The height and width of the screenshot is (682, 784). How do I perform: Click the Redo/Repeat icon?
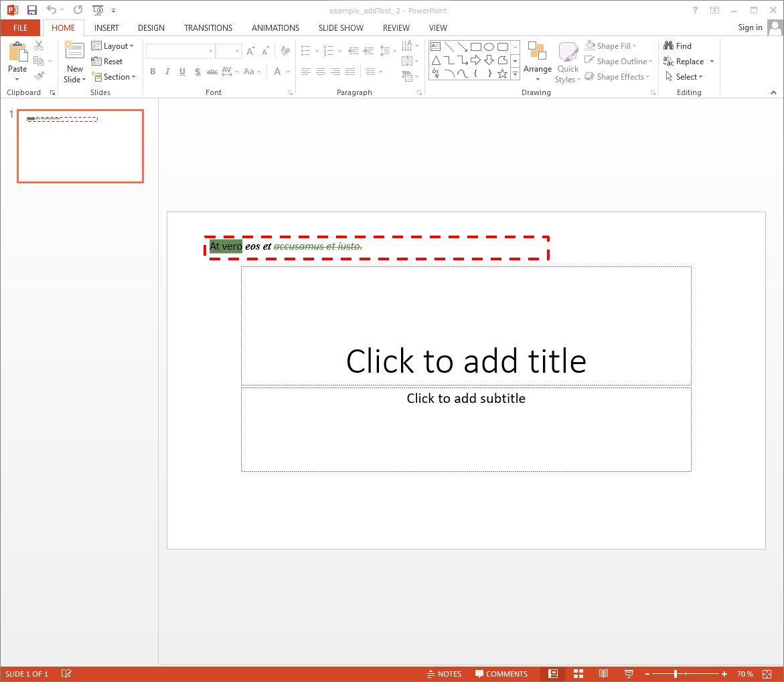(78, 10)
